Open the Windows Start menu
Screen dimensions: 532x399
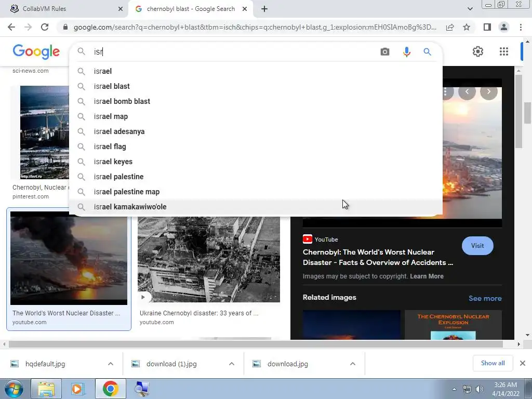point(14,389)
